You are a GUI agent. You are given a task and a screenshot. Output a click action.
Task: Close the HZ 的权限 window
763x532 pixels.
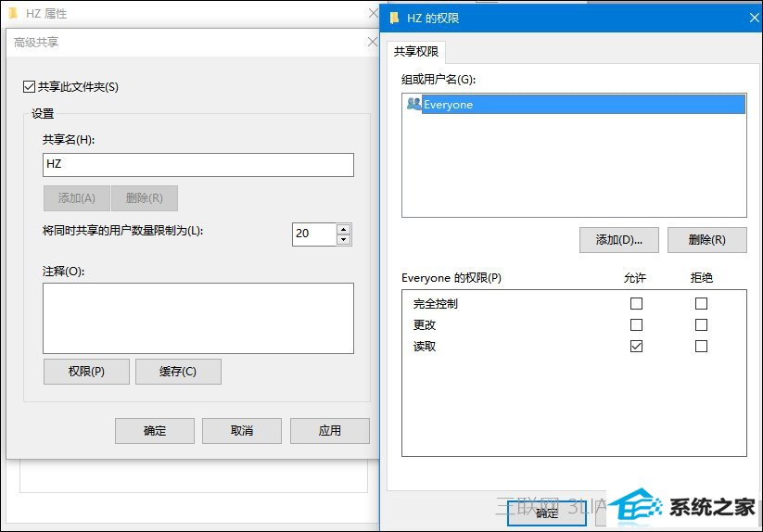(x=755, y=18)
